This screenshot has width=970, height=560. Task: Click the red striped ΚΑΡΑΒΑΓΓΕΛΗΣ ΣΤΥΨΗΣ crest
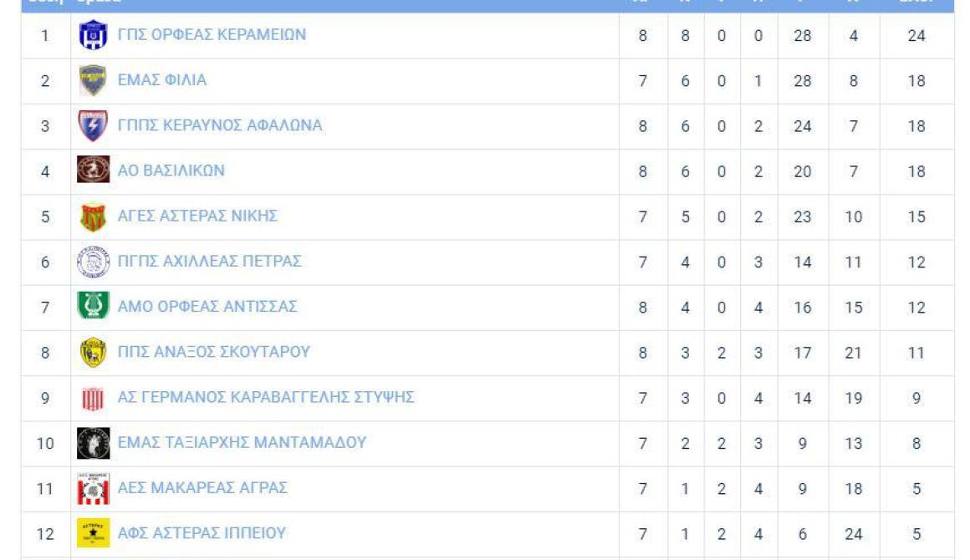[94, 399]
